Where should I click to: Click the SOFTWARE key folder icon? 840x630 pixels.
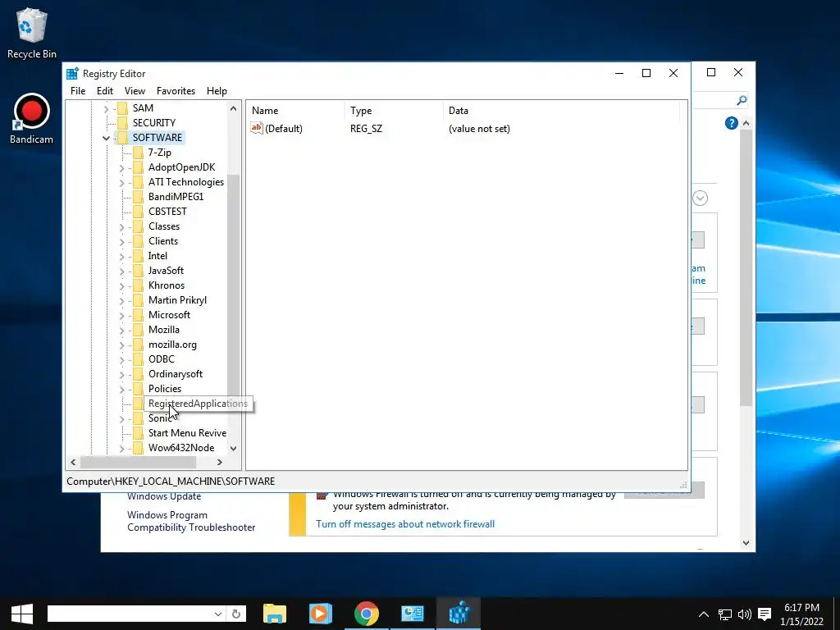123,138
